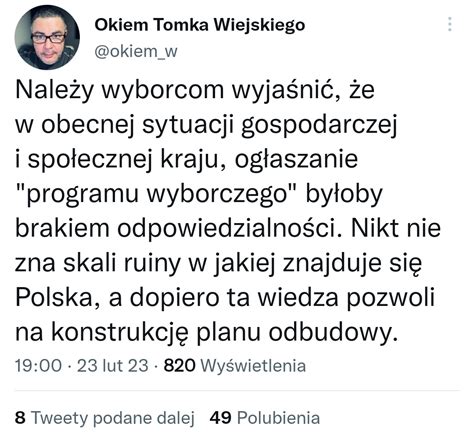View the 49 Polubienia list
Screen dimensions: 474x444
(265, 418)
